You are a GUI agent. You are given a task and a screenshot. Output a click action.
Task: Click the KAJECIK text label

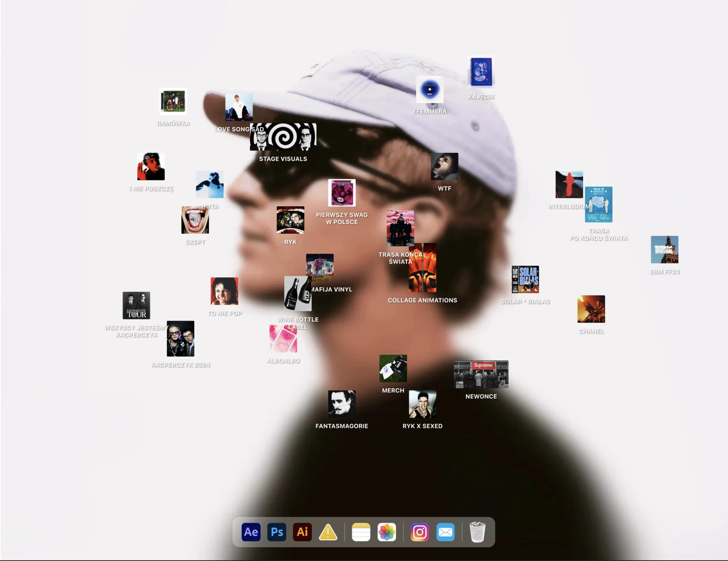481,97
